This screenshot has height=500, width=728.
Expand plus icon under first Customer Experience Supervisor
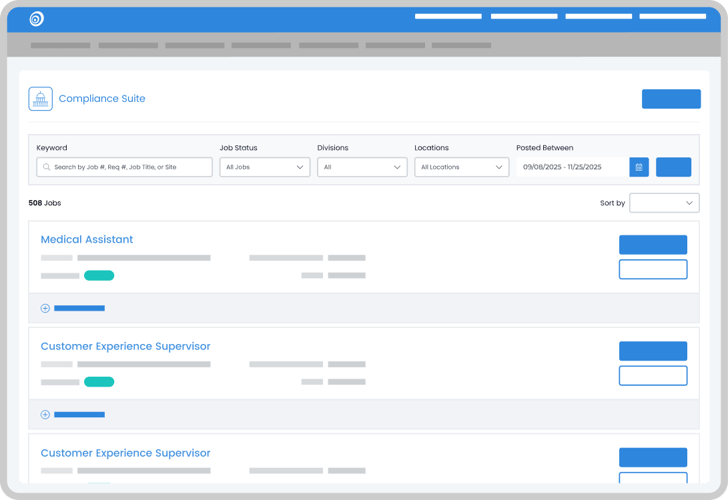click(45, 414)
